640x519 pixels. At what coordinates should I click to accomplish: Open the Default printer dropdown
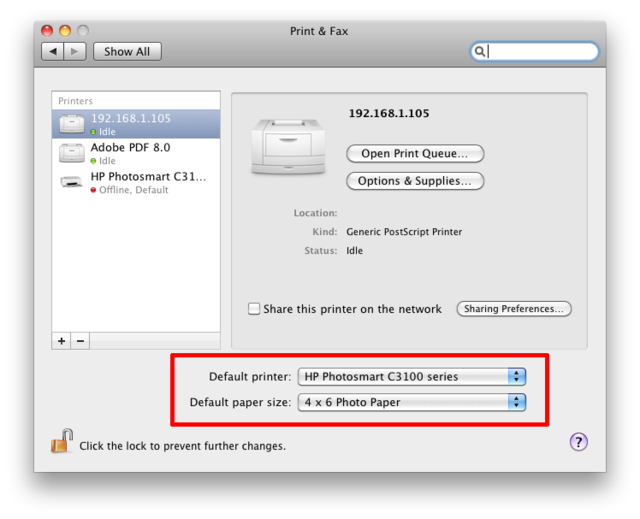[412, 376]
